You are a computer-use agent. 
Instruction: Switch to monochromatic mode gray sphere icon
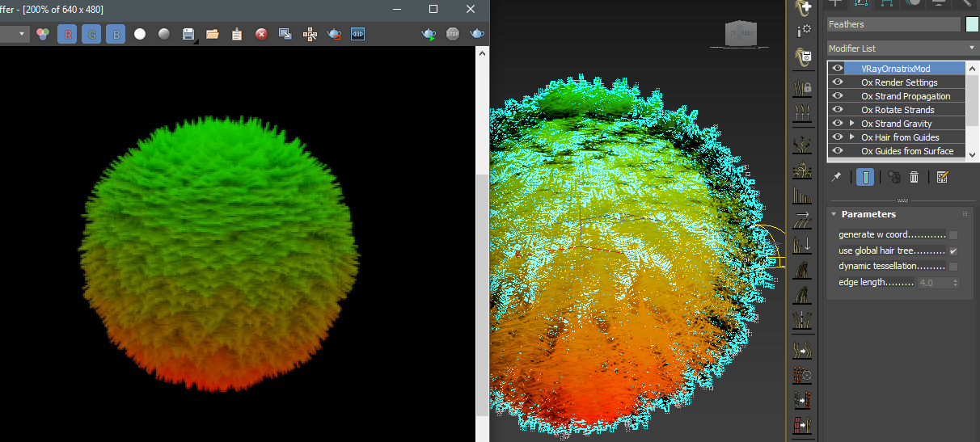pos(164,34)
